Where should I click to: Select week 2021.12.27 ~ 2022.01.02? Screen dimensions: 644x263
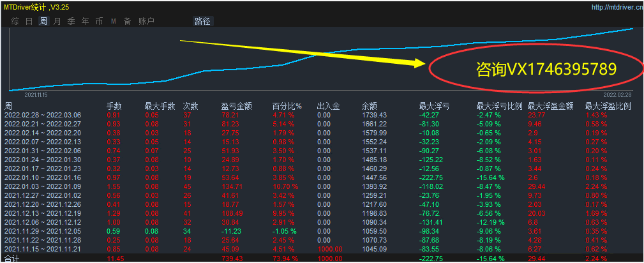click(44, 195)
